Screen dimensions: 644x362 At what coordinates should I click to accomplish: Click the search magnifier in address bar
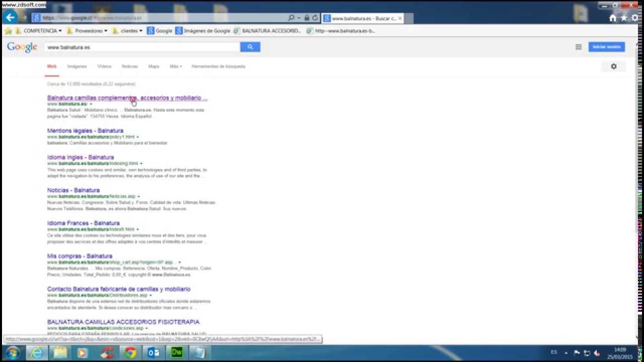click(291, 18)
